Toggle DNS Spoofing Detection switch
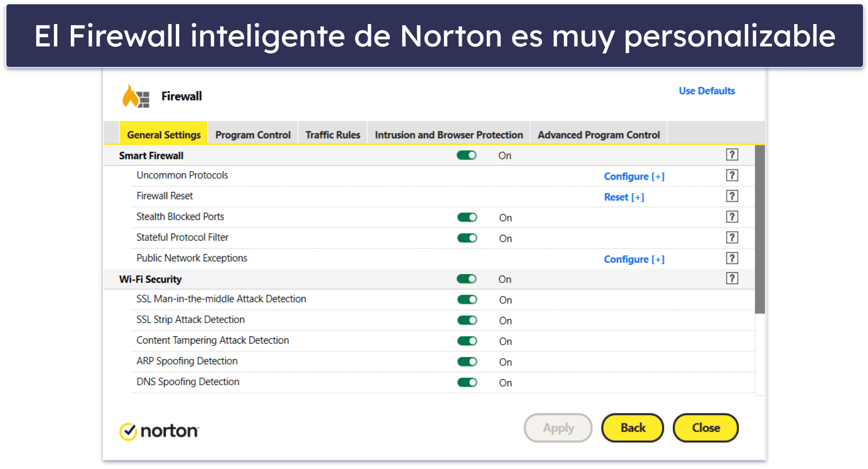This screenshot has height=469, width=868. [467, 382]
